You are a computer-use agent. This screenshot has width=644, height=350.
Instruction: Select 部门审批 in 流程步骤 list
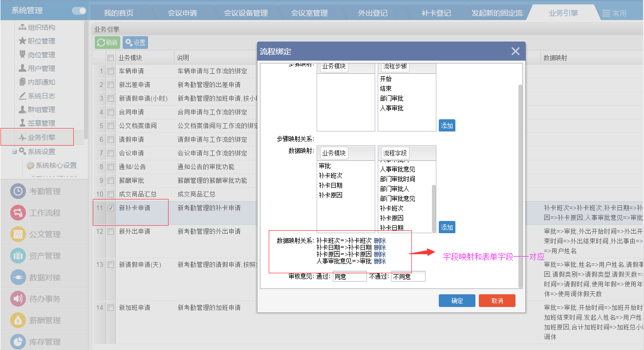[x=391, y=98]
